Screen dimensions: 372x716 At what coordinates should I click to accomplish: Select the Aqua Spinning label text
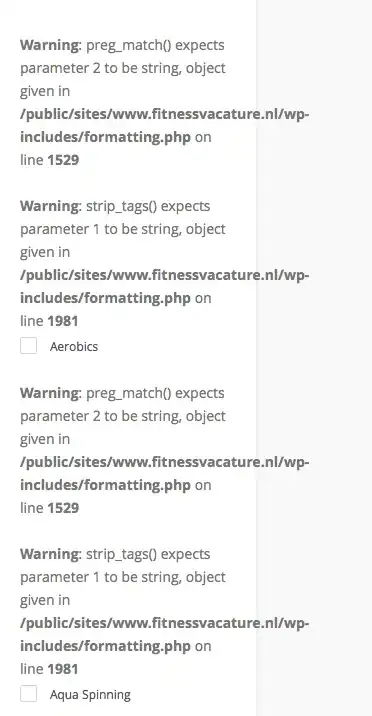click(x=90, y=695)
